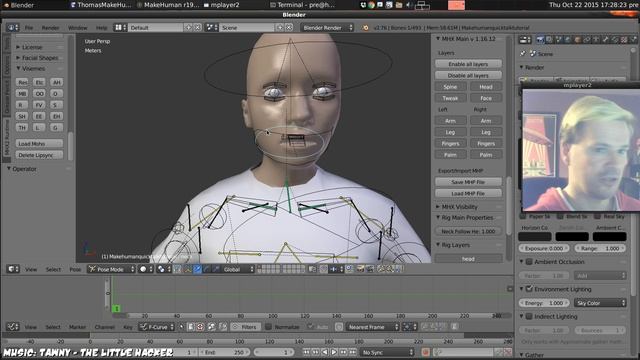Open the Pose menu in 3D view header

(75, 269)
